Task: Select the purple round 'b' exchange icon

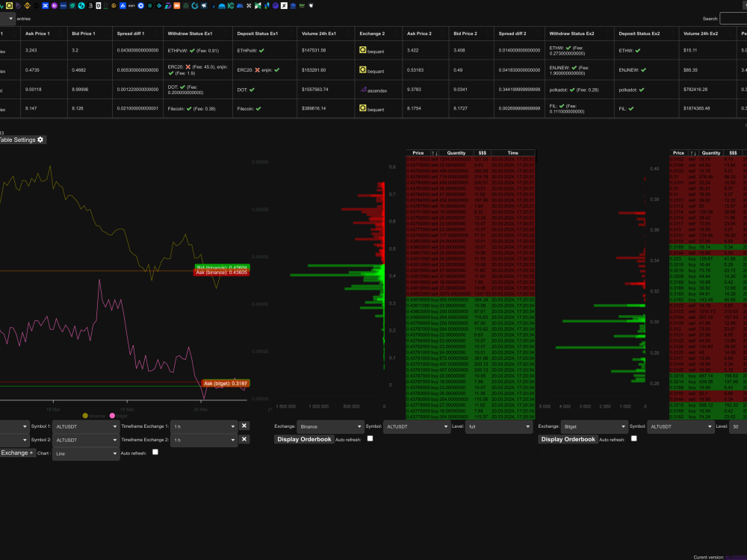Action: pyautogui.click(x=55, y=6)
